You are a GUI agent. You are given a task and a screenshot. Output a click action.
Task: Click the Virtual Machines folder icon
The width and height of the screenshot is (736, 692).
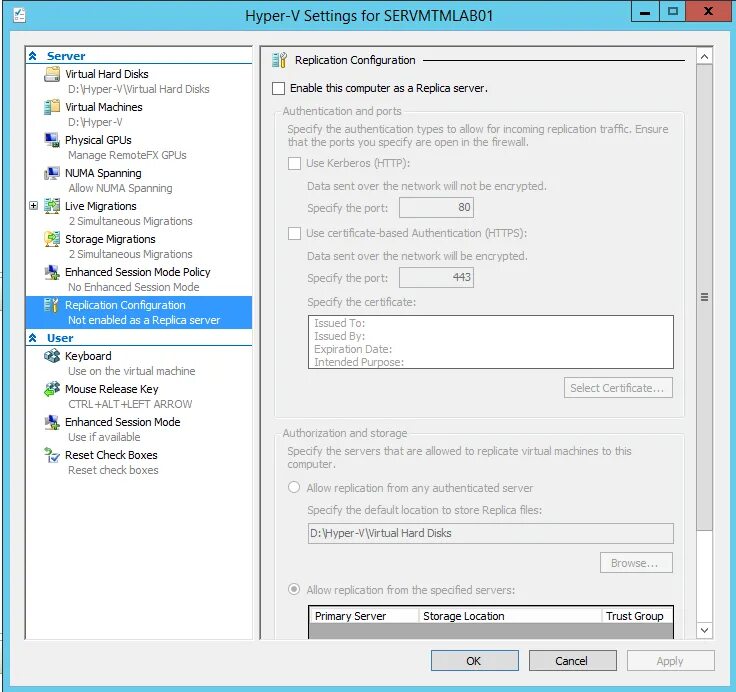[52, 107]
